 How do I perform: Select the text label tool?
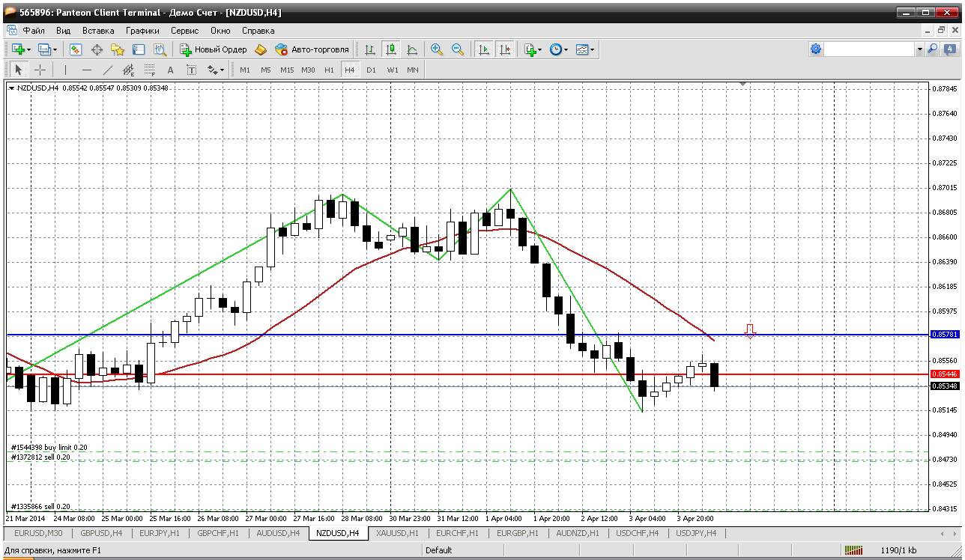191,70
